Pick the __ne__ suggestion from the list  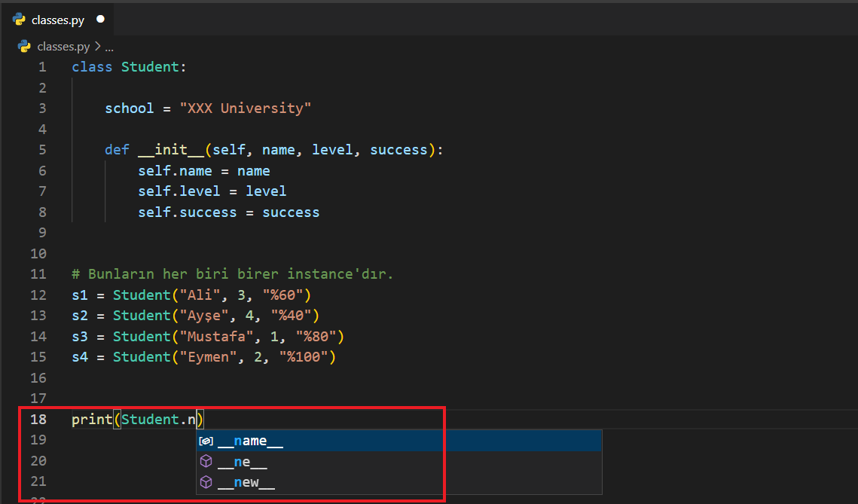tap(243, 462)
